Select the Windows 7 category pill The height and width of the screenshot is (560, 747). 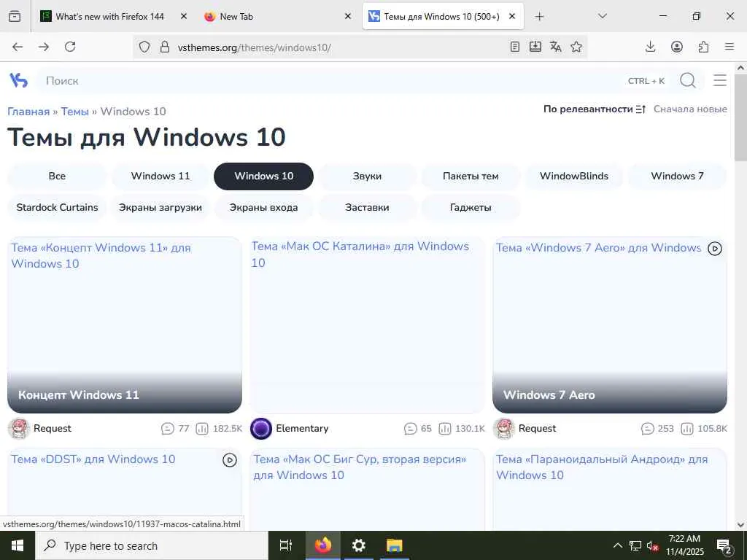click(x=678, y=176)
